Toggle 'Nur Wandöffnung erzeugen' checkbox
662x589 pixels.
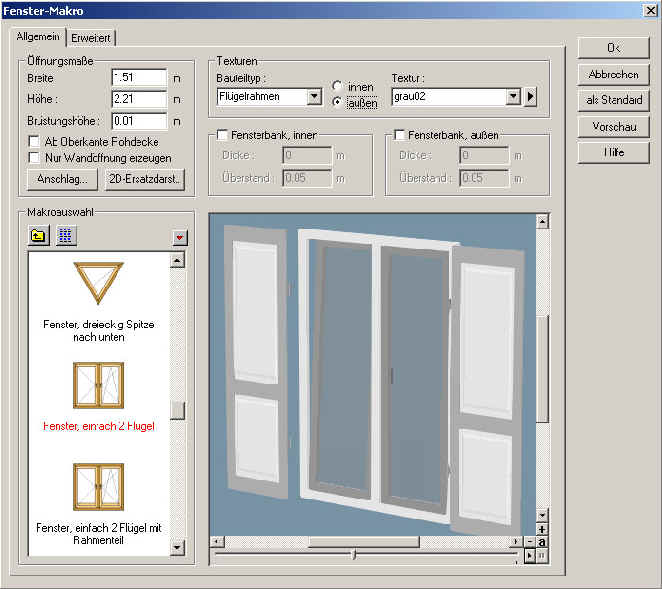[x=34, y=157]
